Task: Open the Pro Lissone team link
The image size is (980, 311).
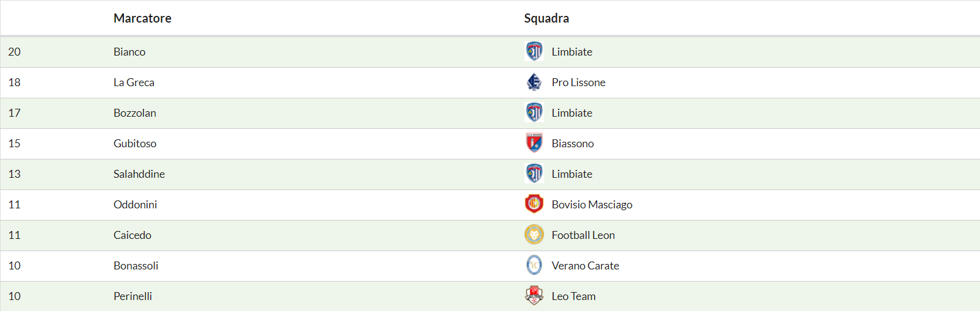Action: [578, 82]
